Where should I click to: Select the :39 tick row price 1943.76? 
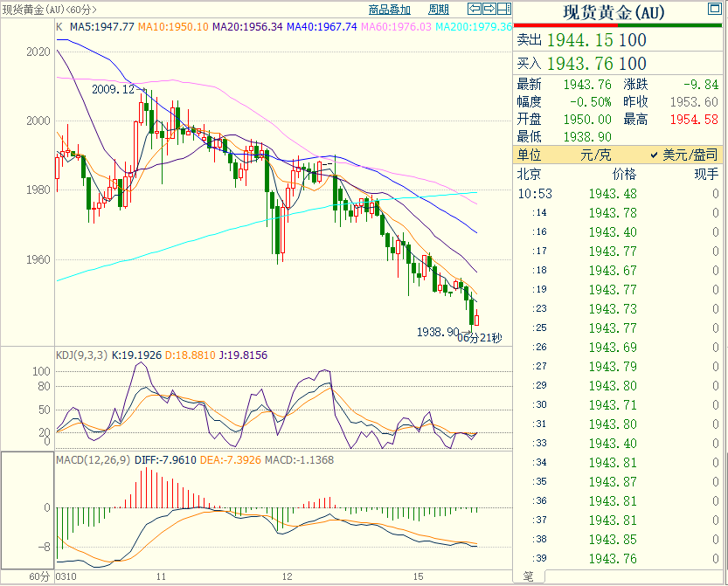[x=613, y=559]
